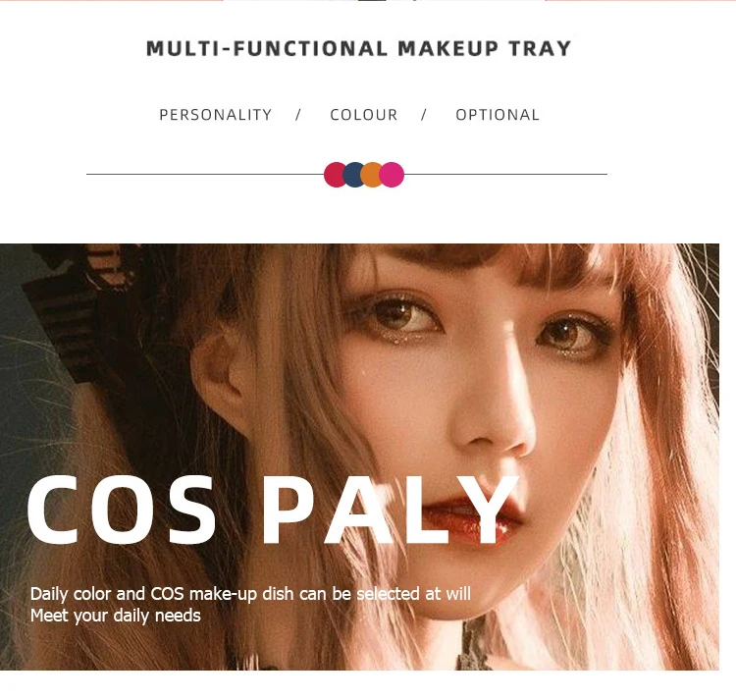
Task: Click the pink magenta color dot
Action: pyautogui.click(x=392, y=175)
